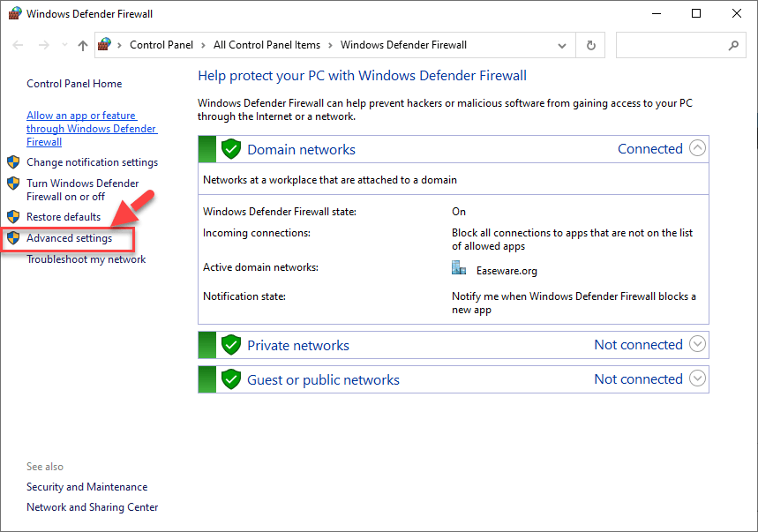The width and height of the screenshot is (758, 532).
Task: Open the recent locations dropdown arrow
Action: coord(64,45)
